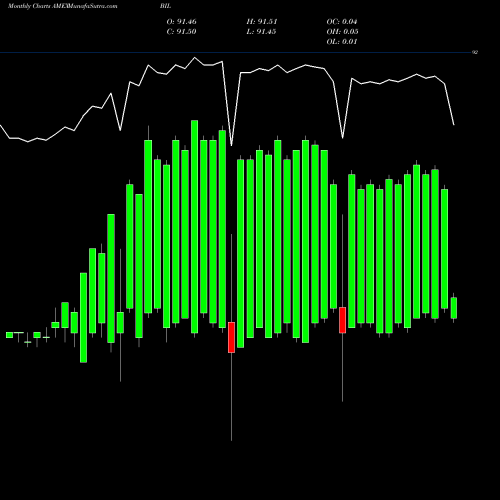The height and width of the screenshot is (500, 500).
Task: Click the high value H: 91.51
Action: point(262,22)
